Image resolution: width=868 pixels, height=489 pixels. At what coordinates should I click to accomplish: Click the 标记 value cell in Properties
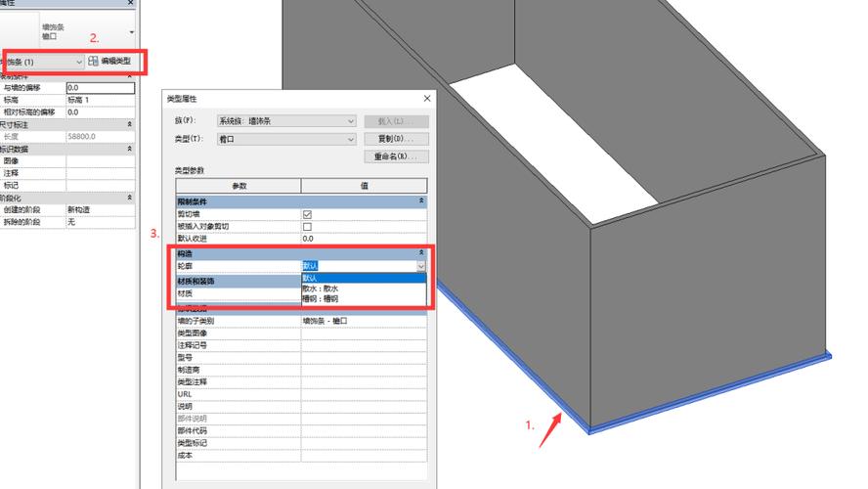pyautogui.click(x=101, y=185)
